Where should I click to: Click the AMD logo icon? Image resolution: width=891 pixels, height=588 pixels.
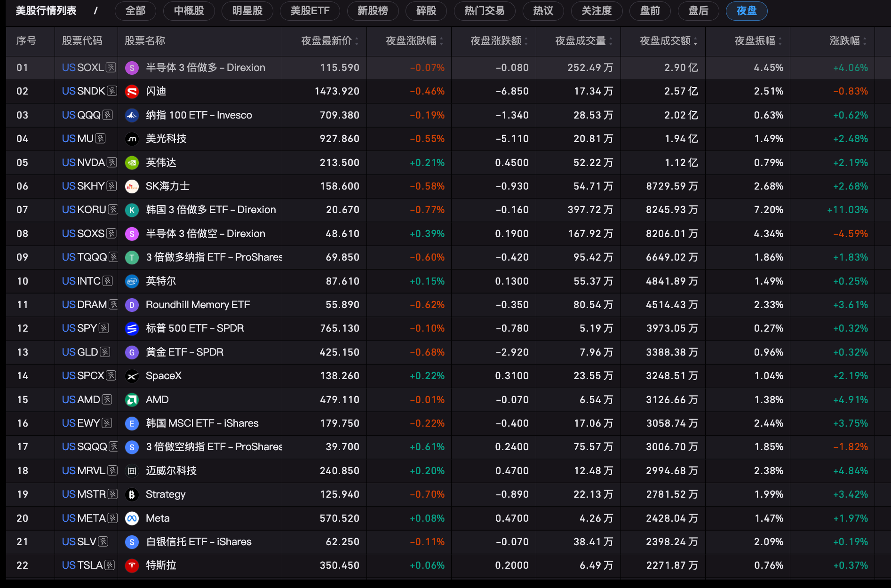[132, 400]
